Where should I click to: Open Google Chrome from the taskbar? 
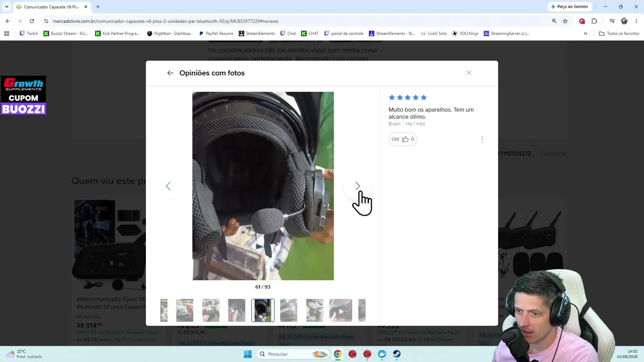[x=338, y=354]
